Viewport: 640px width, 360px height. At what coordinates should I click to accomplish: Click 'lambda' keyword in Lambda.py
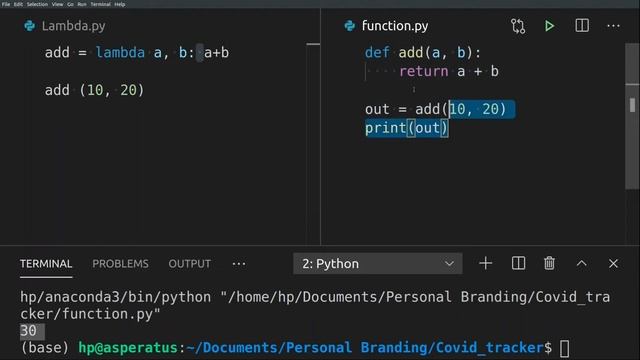point(120,53)
